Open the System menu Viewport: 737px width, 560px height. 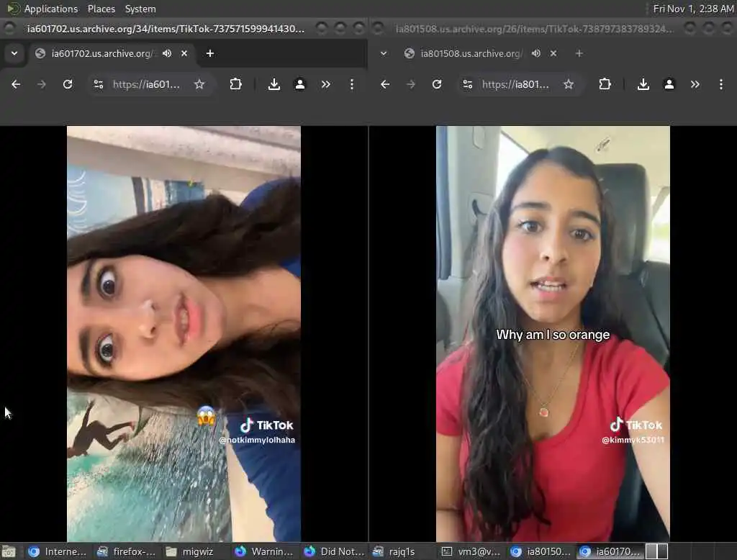point(140,9)
